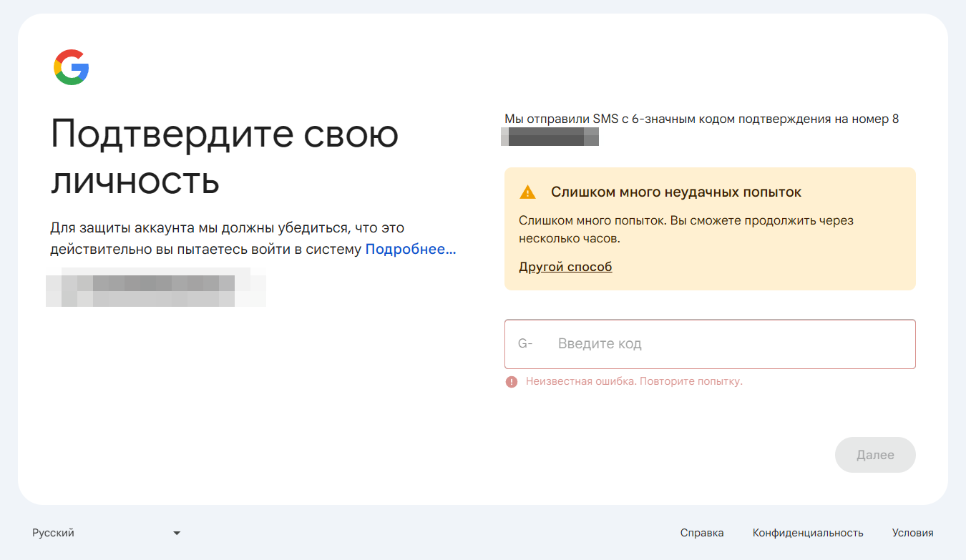Open the Конфиденциальность footer link
Viewport: 966px width, 560px height.
[x=808, y=533]
